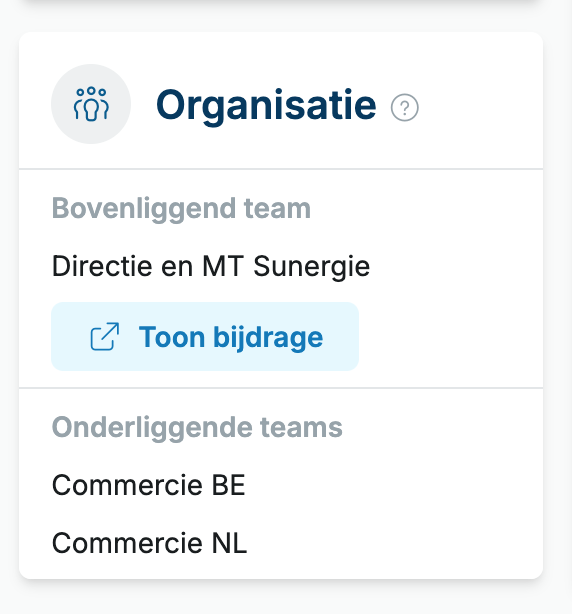Viewport: 572px width, 614px height.
Task: Click the word Sunergie in parent team
Action: coord(312,267)
